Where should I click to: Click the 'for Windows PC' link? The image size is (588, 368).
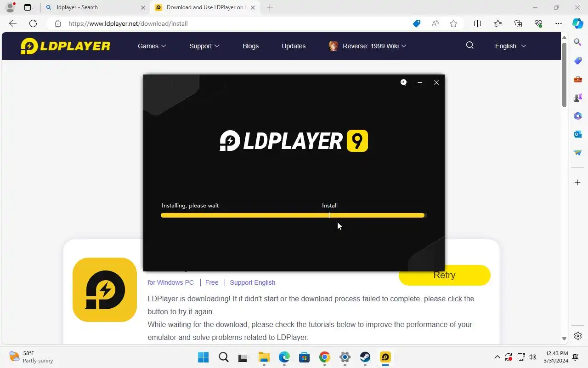171,282
